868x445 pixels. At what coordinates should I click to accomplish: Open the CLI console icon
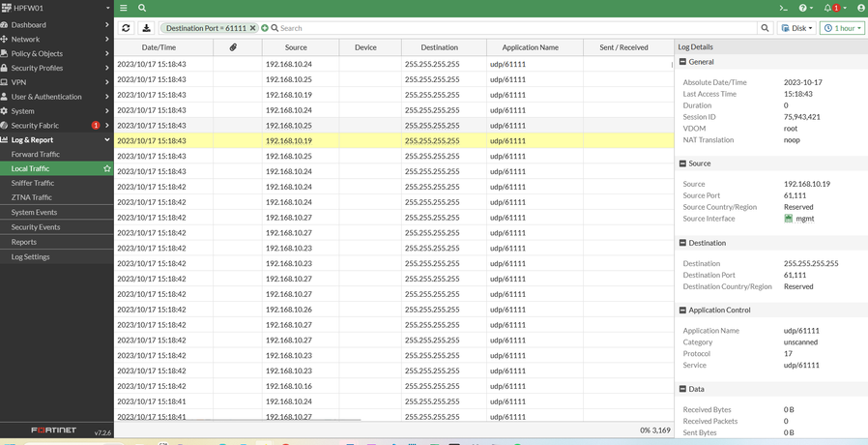(784, 8)
